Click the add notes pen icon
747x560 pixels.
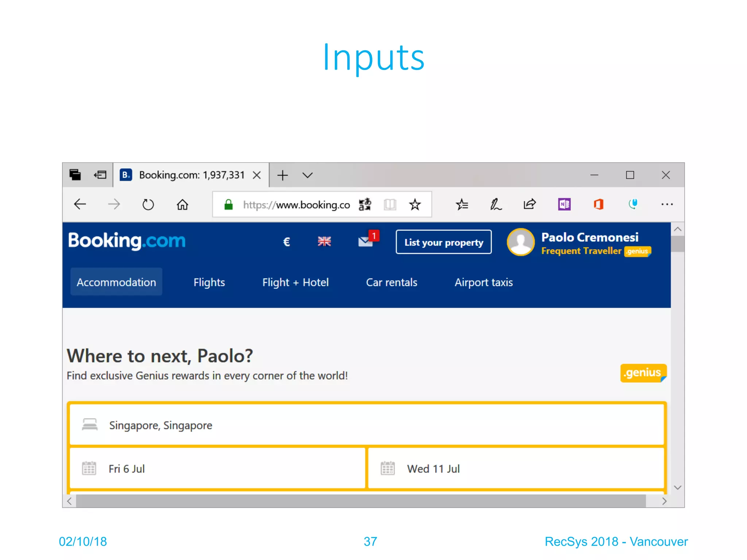coord(495,205)
